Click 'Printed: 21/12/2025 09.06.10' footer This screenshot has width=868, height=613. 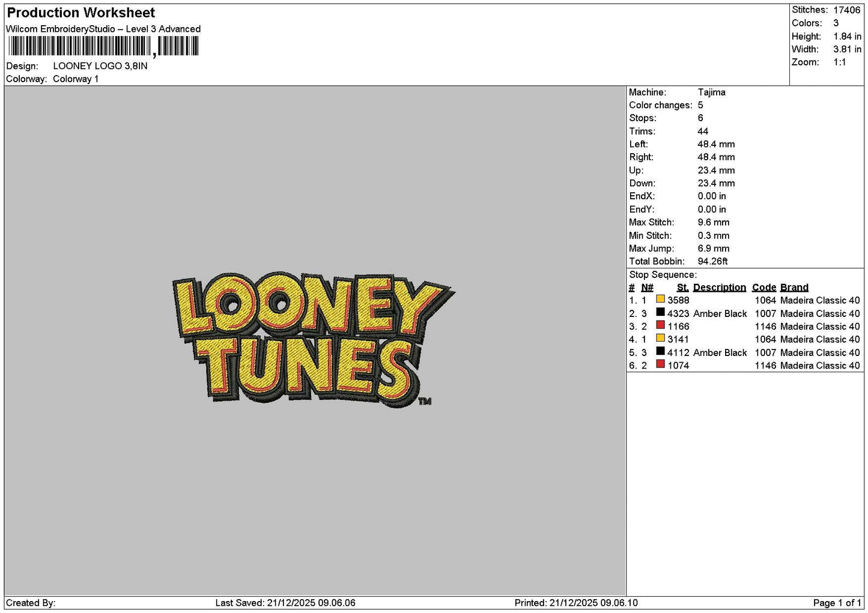[576, 603]
